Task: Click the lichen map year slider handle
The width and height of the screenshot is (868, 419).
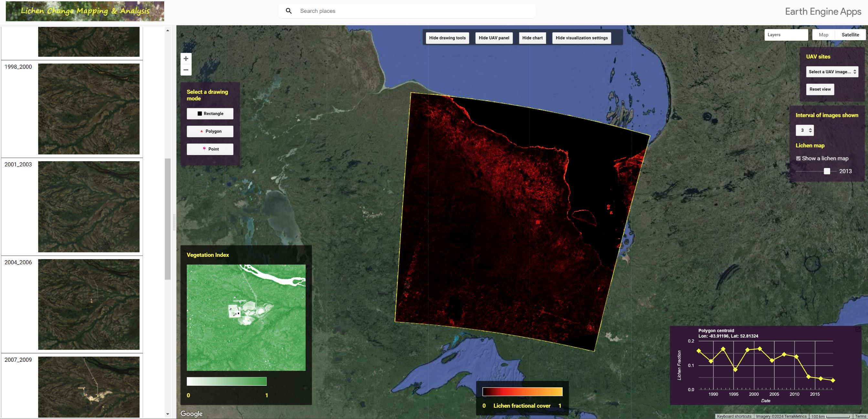Action: (x=827, y=171)
